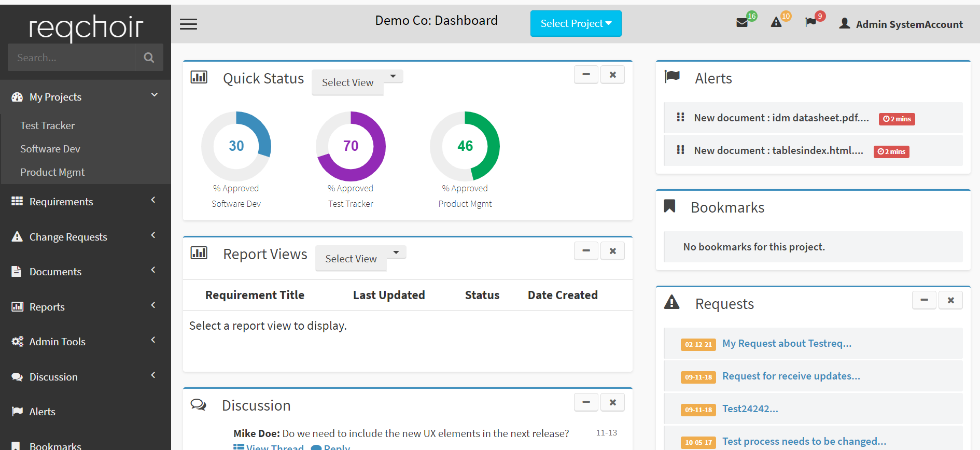Open the warning triangle notifications icon

[x=776, y=22]
